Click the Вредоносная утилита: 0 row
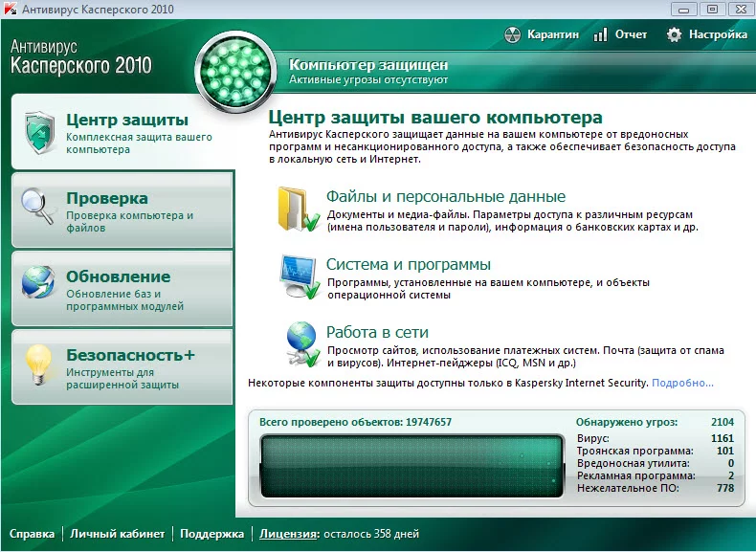756x552 pixels. pos(656,464)
